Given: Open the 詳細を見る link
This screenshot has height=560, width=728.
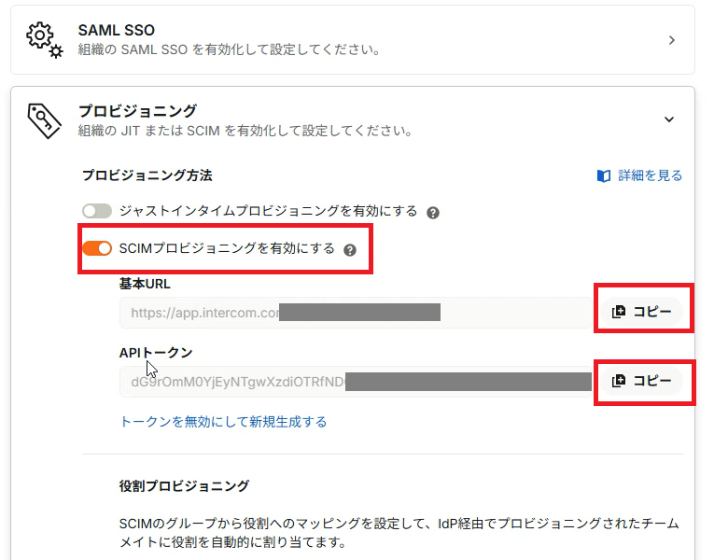Looking at the screenshot, I should [650, 175].
